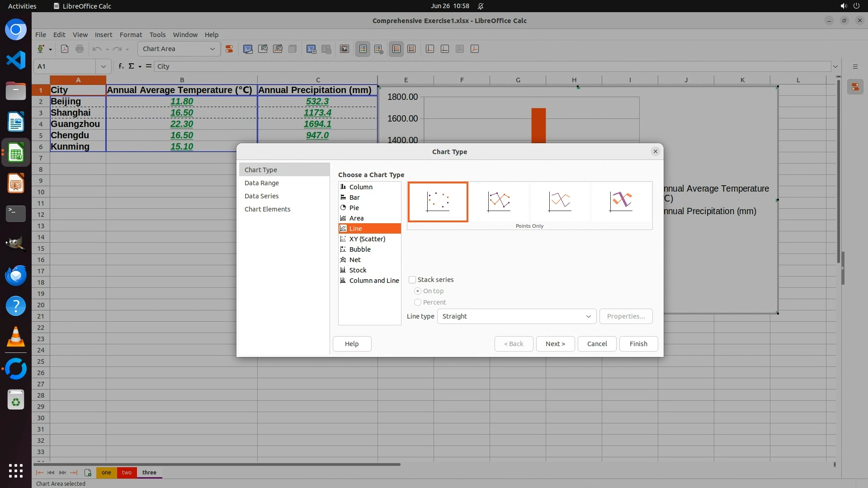Viewport: 868px width, 488px height.
Task: Go to the Data Series wizard step
Action: pyautogui.click(x=261, y=196)
